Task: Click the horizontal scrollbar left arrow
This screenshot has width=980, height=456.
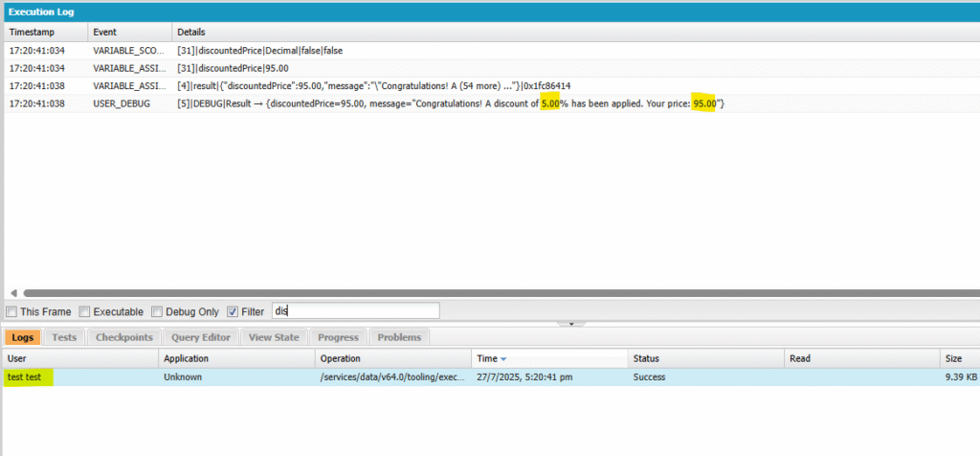Action: coord(13,293)
